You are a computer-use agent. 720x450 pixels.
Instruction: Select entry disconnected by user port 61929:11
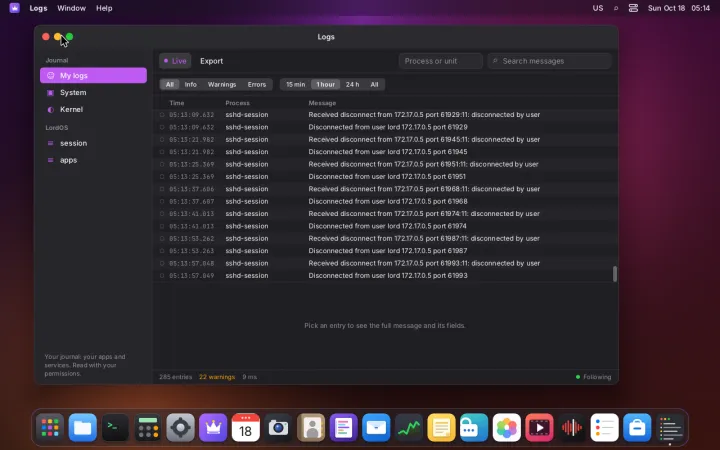386,114
